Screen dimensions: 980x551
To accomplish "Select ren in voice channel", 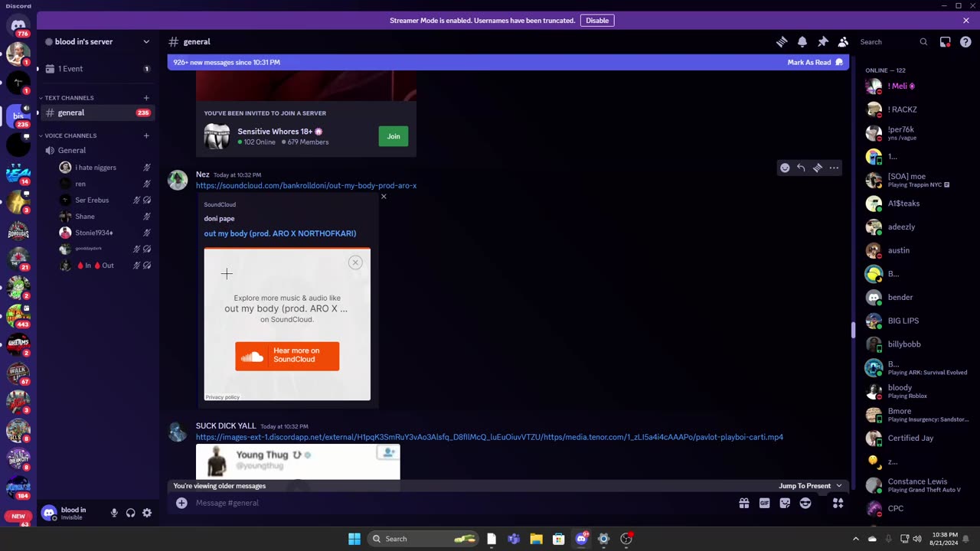I will pos(80,184).
